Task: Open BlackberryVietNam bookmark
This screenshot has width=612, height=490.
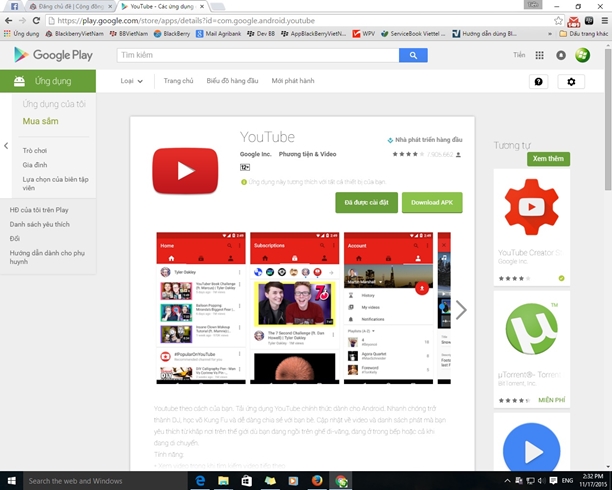Action: click(75, 34)
